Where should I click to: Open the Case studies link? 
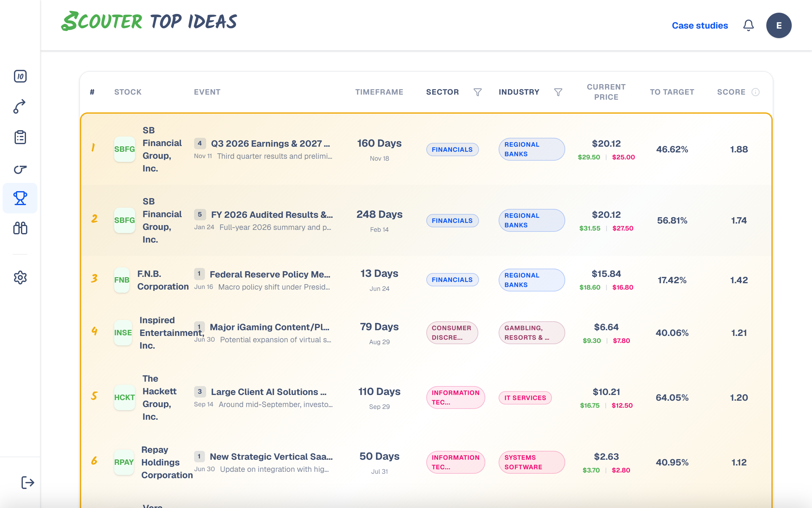coord(700,25)
